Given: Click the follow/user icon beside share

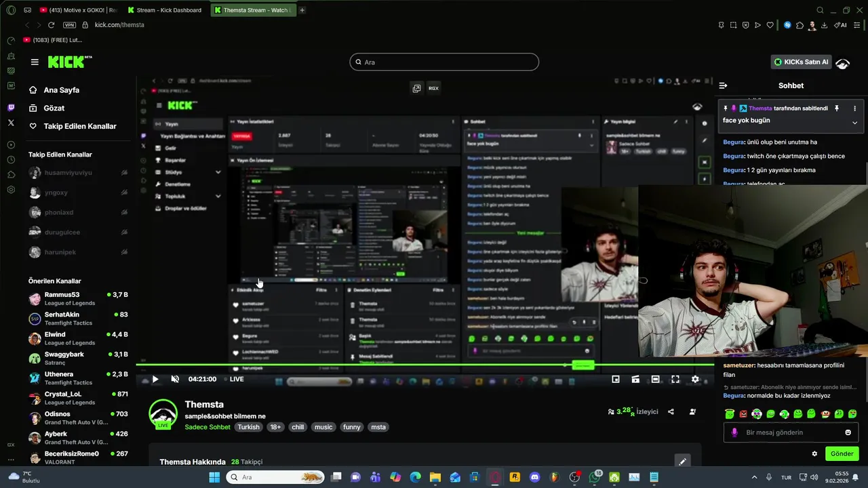Looking at the screenshot, I should tap(692, 411).
